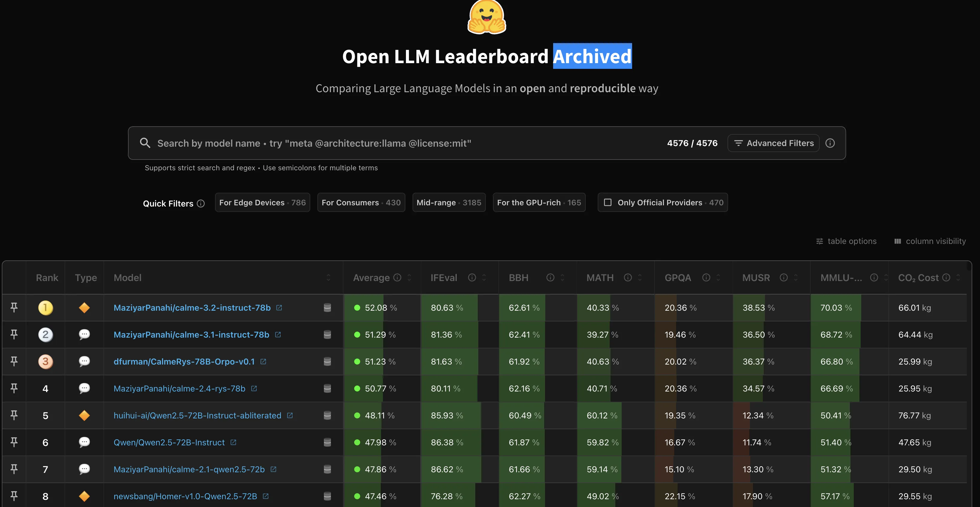Sort by the MUSR column arrows
Screen dimensions: 980x507
(796, 277)
